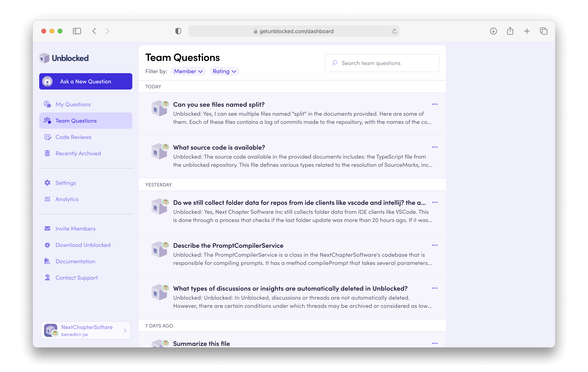Image resolution: width=588 pixels, height=372 pixels.
Task: Click the Contact Support headset icon
Action: tap(47, 278)
